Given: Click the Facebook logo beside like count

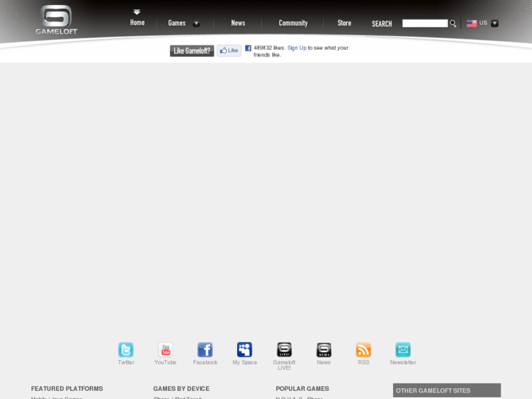Looking at the screenshot, I should pyautogui.click(x=248, y=48).
